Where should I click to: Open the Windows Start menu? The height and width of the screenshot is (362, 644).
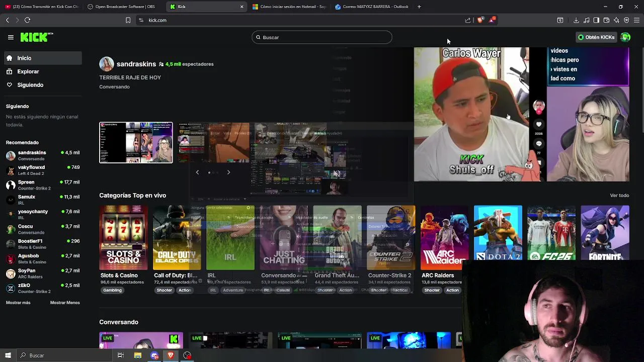[8, 355]
